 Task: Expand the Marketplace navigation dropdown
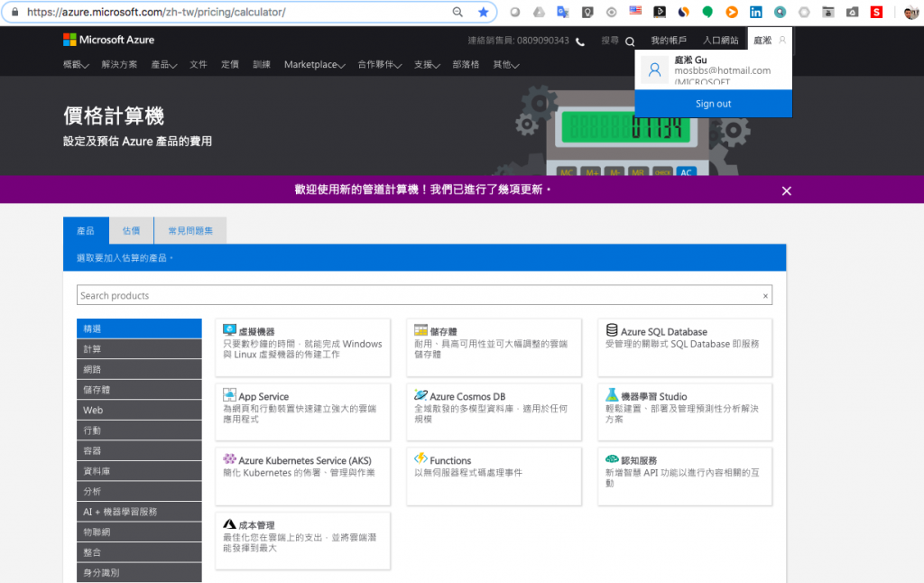[315, 65]
